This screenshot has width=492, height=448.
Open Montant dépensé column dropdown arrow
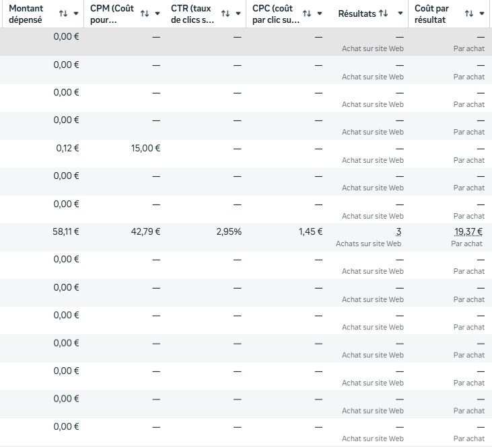click(x=76, y=13)
